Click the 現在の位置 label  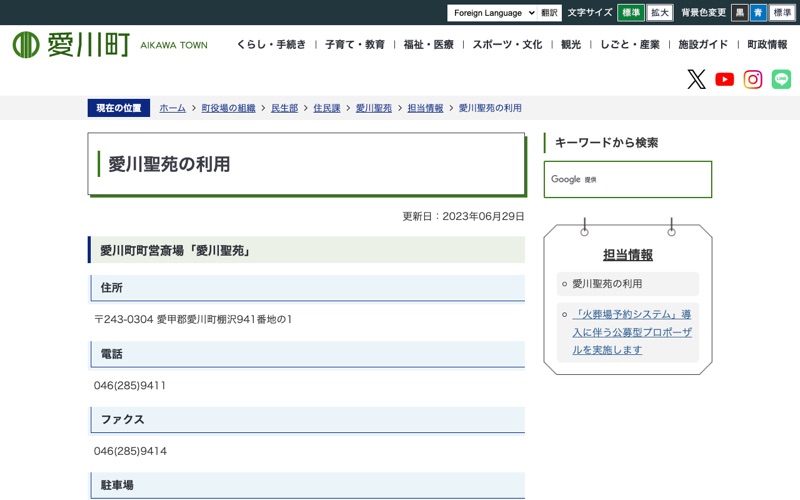pos(119,108)
